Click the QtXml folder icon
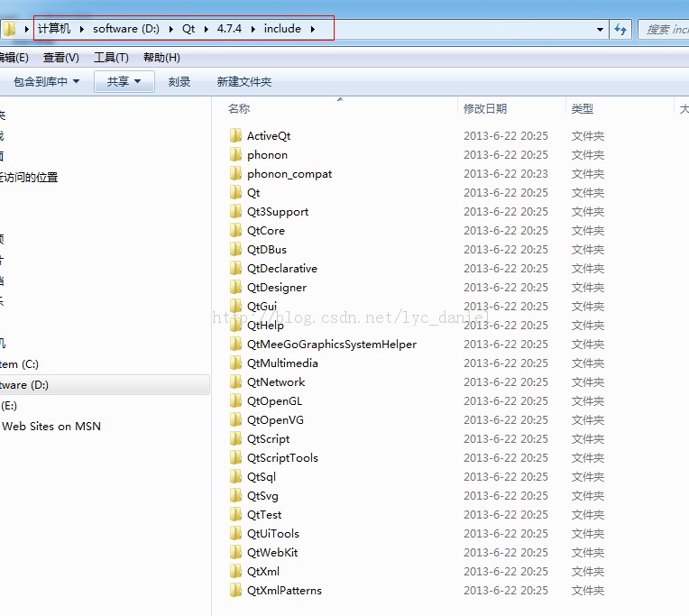Screen dimensions: 689x616 click(x=235, y=571)
